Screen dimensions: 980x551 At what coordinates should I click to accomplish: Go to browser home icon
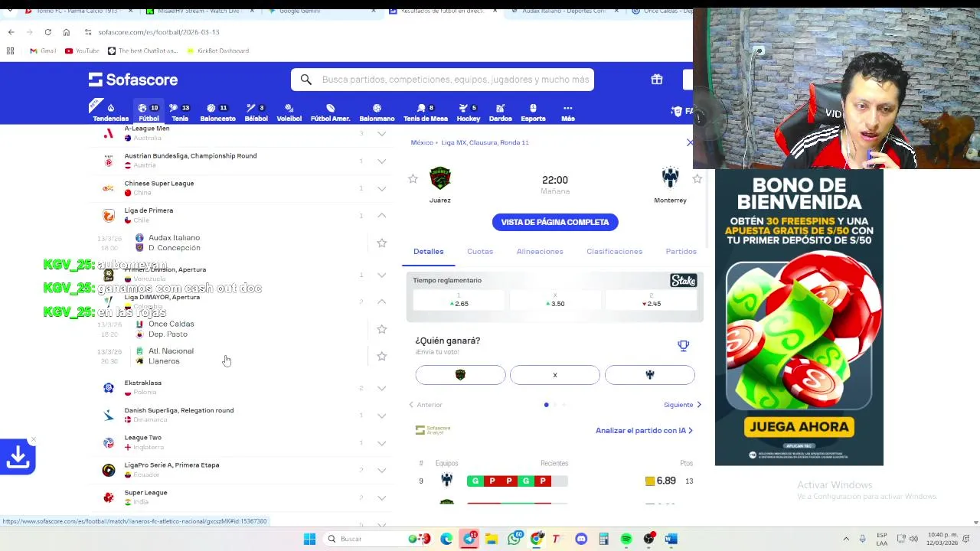(x=67, y=32)
